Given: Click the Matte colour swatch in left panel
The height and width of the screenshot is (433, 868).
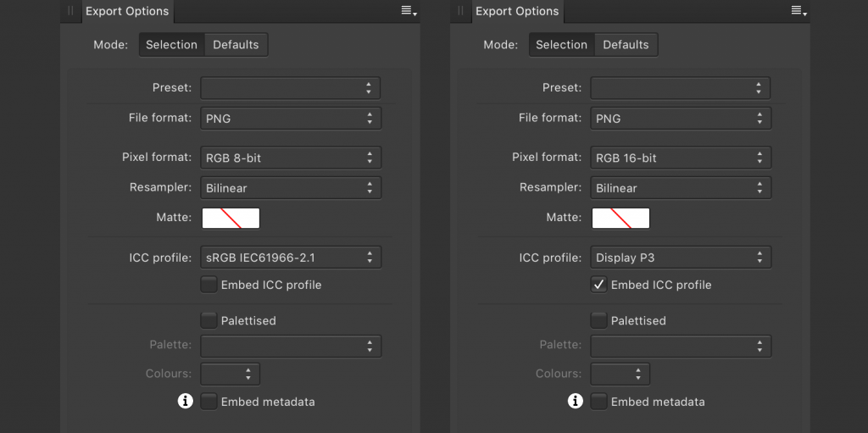Looking at the screenshot, I should pyautogui.click(x=231, y=218).
